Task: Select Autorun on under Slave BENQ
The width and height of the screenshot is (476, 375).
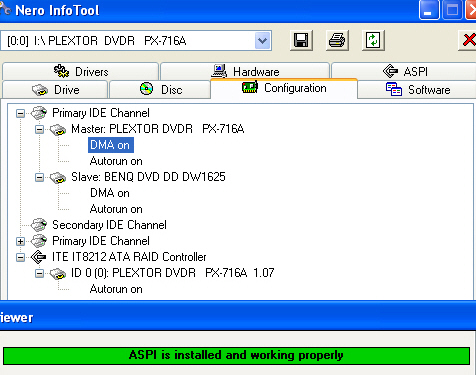Action: click(116, 209)
